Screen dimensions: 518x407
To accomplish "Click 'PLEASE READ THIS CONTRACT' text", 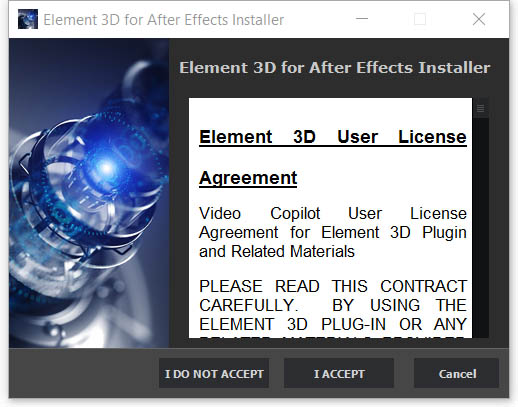I will (x=333, y=286).
